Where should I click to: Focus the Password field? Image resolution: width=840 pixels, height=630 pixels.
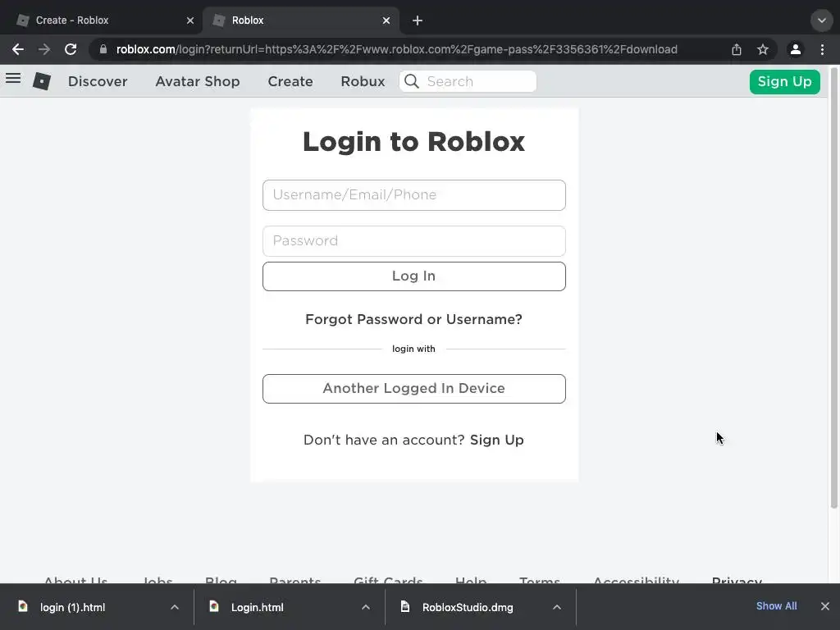pos(414,241)
